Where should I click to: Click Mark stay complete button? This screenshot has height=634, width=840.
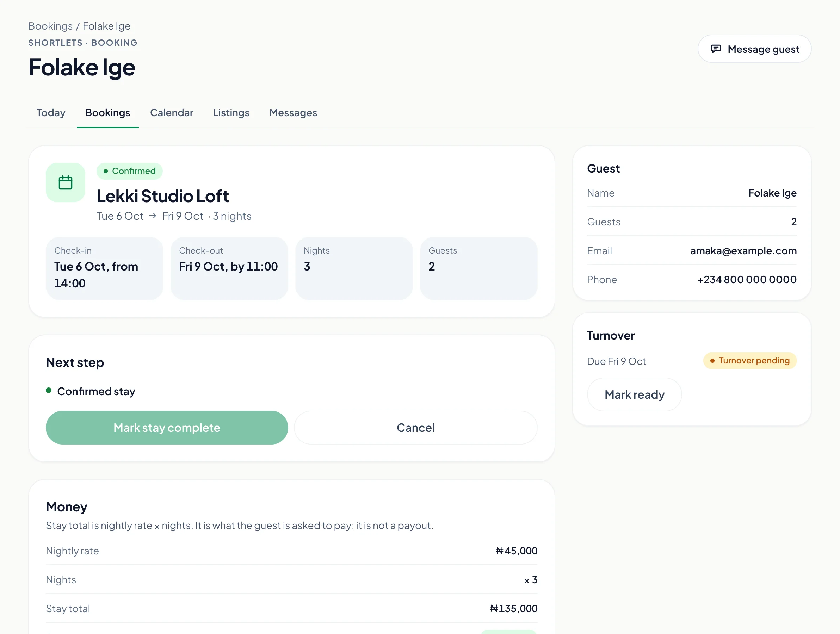click(x=167, y=428)
